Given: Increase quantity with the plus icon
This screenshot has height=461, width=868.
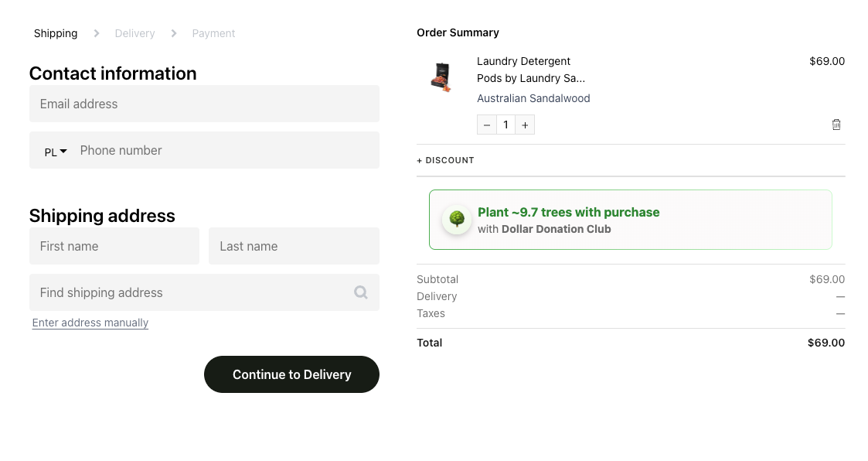Looking at the screenshot, I should tap(525, 125).
